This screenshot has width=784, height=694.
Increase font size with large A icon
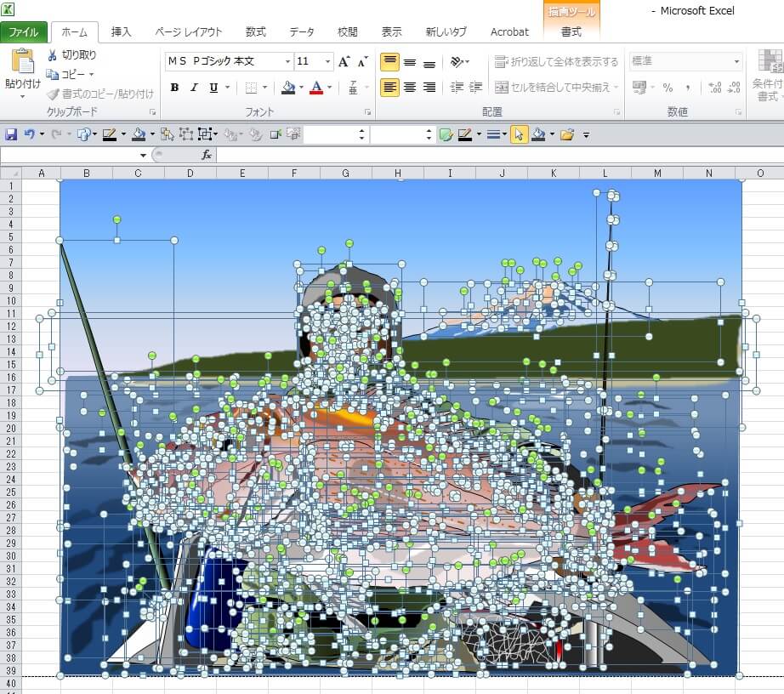(344, 61)
